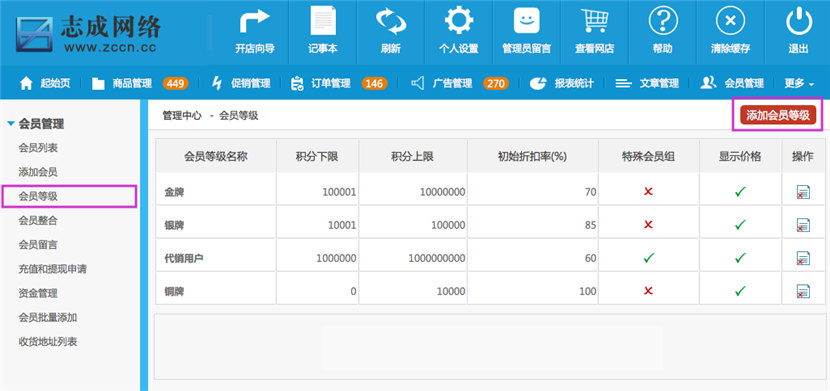Image resolution: width=830 pixels, height=391 pixels.
Task: Toggle 特殊会员组 red cross for 银牌
Action: click(648, 224)
